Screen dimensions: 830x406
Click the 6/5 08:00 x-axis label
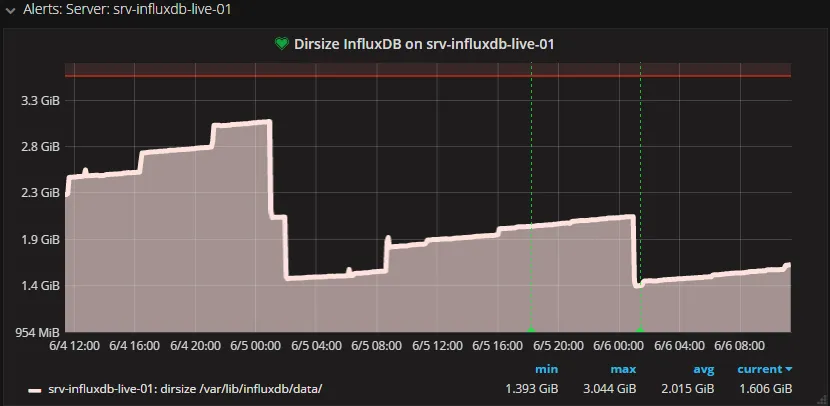(x=376, y=346)
